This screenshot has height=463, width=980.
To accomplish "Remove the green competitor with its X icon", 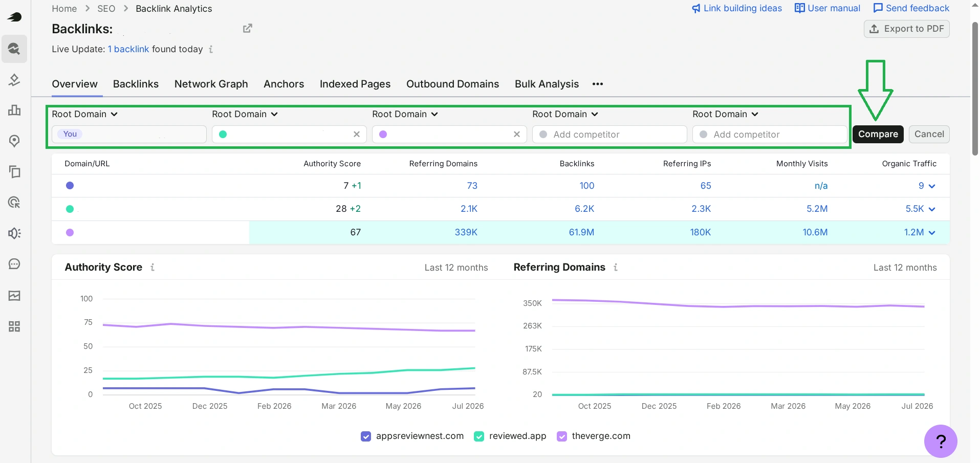I will (357, 134).
